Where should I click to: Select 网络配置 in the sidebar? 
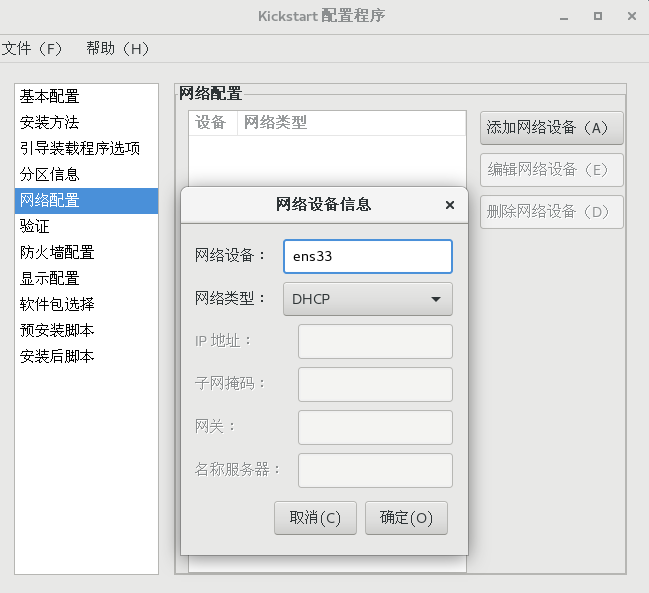coord(87,201)
